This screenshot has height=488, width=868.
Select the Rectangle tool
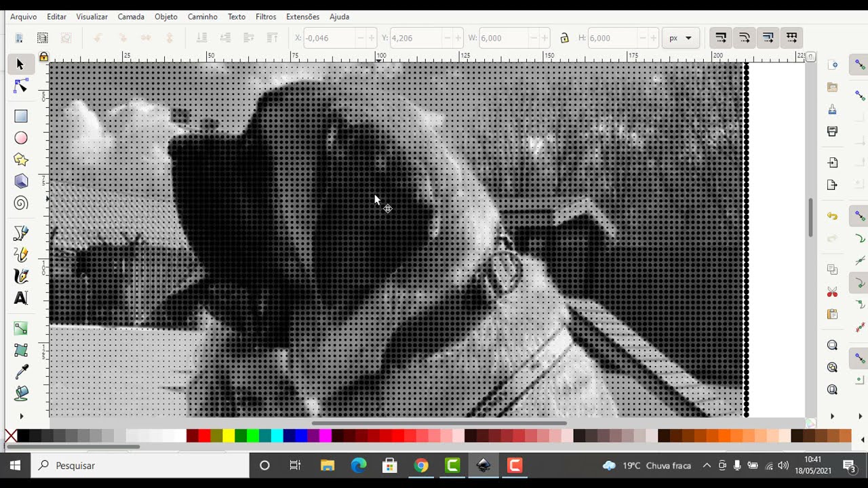20,116
